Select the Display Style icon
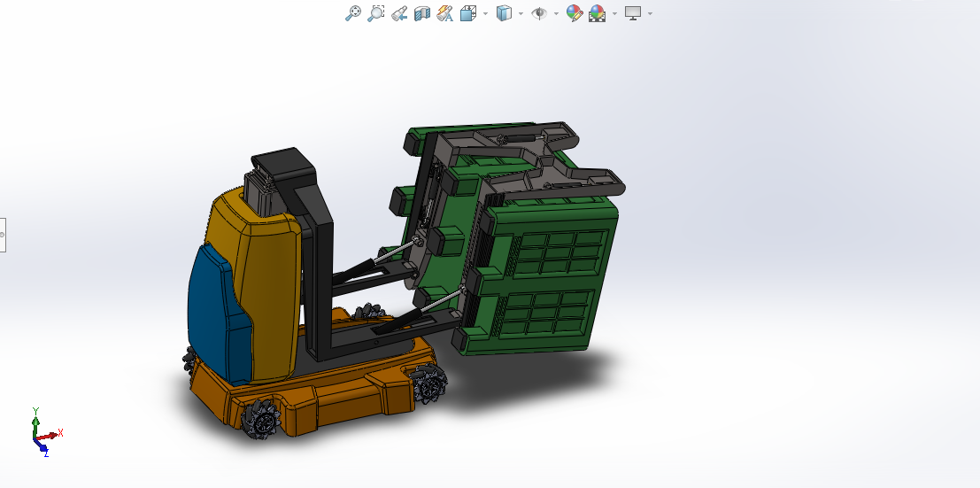Image resolution: width=980 pixels, height=488 pixels. click(x=504, y=13)
